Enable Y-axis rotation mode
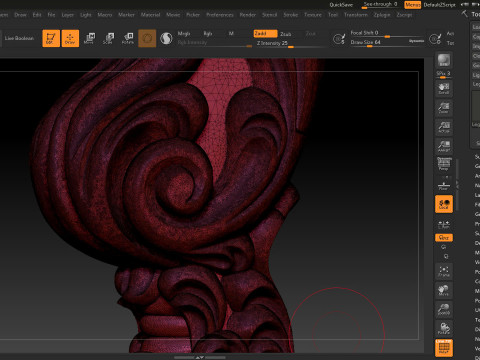This screenshot has height=360, width=480. [x=444, y=247]
